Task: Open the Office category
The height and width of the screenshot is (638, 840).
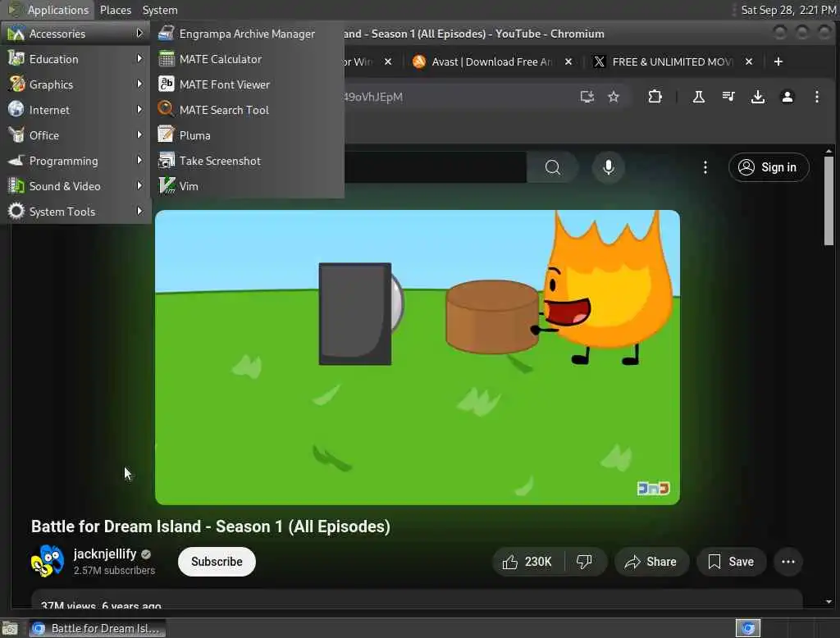Action: point(75,135)
